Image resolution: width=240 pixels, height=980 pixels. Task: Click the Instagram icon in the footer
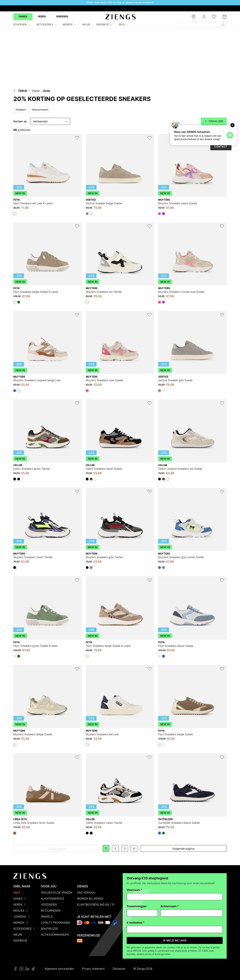(x=21, y=969)
